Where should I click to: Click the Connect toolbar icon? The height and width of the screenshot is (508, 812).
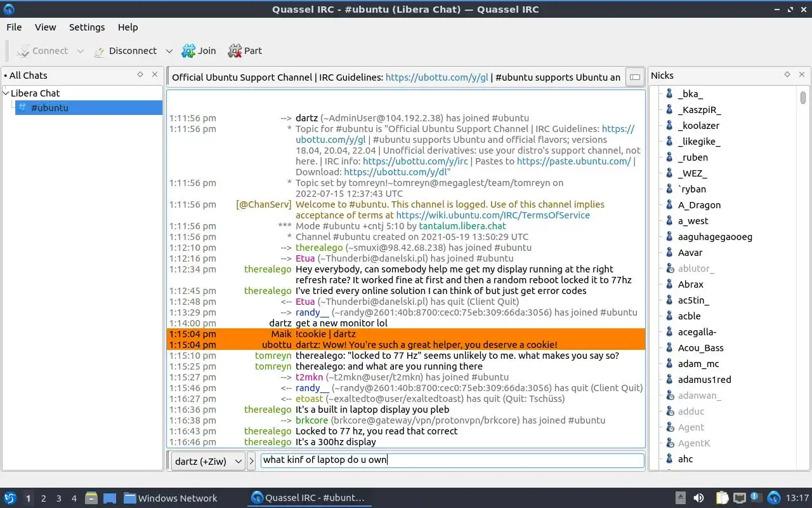pyautogui.click(x=23, y=51)
